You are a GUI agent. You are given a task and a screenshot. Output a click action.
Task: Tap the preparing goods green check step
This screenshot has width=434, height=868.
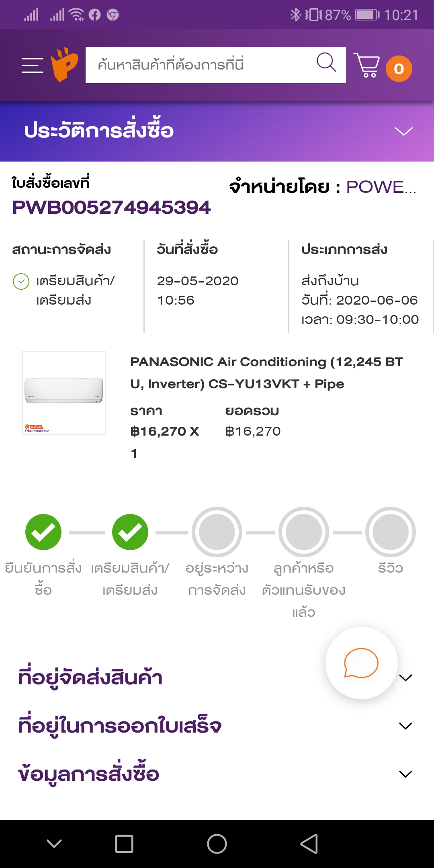(x=130, y=532)
